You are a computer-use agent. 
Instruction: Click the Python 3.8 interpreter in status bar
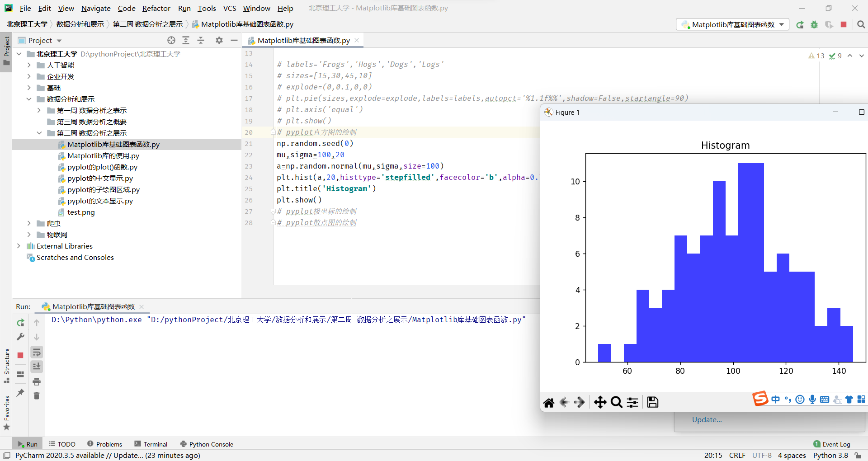coord(830,456)
